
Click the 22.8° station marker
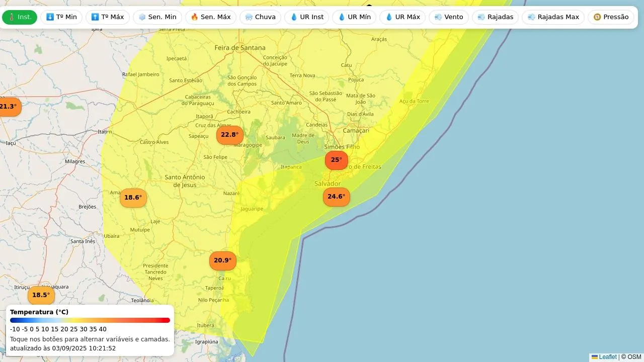[230, 135]
